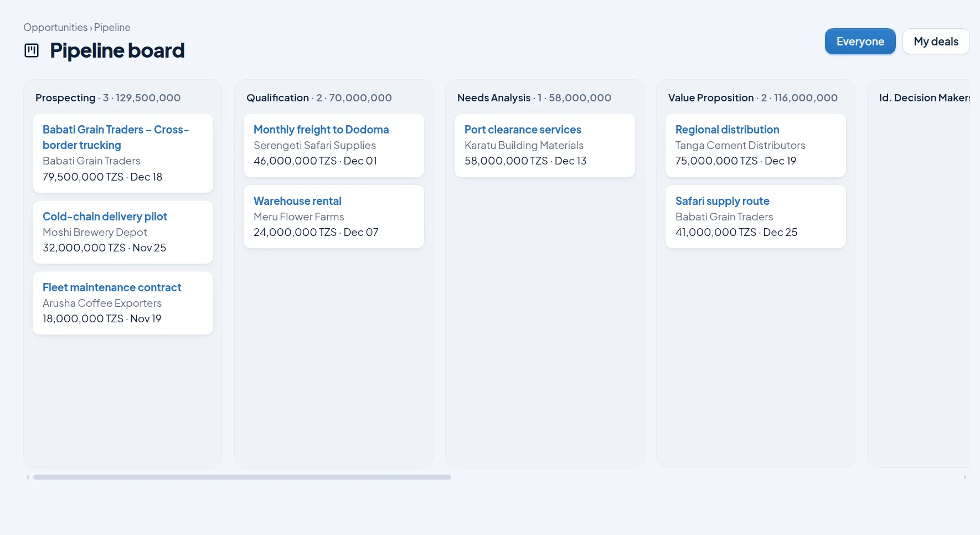Select the Qualification column header
The width and height of the screenshot is (980, 535).
319,97
